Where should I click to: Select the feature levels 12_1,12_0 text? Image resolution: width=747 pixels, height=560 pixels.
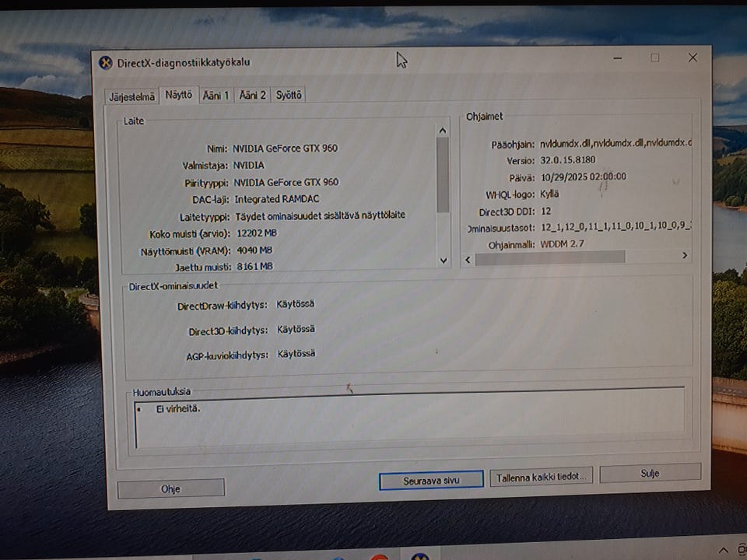(615, 226)
